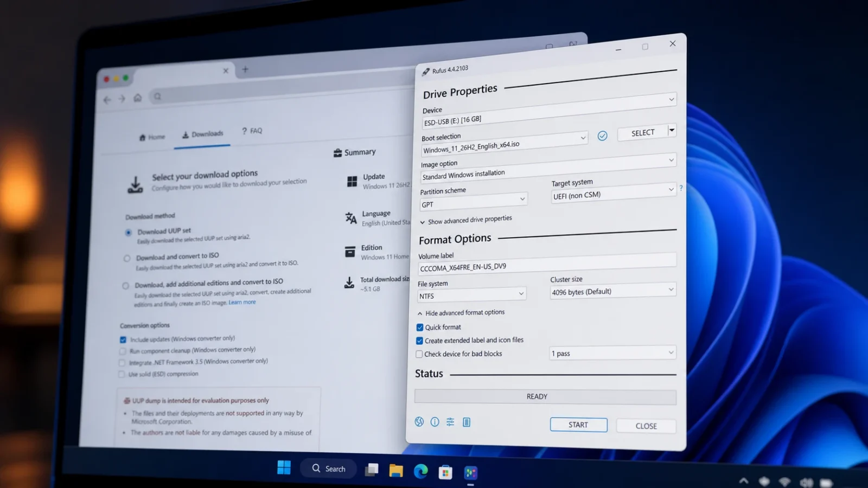
Task: Open the Image option dropdown
Action: pyautogui.click(x=548, y=169)
